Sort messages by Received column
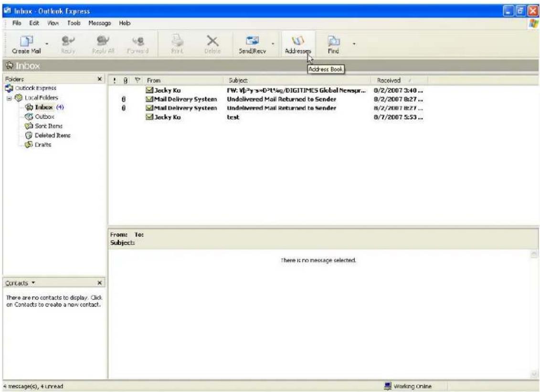540x392 pixels. tap(400, 81)
